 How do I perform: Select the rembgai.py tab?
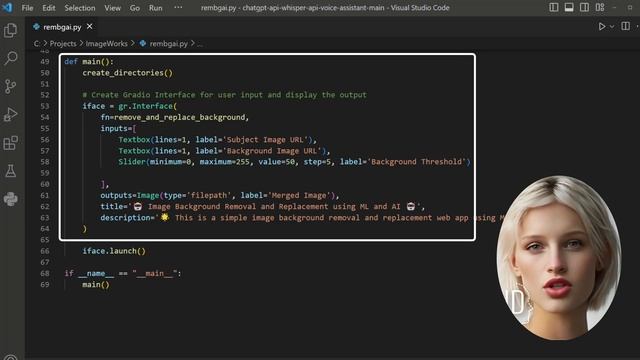click(62, 27)
